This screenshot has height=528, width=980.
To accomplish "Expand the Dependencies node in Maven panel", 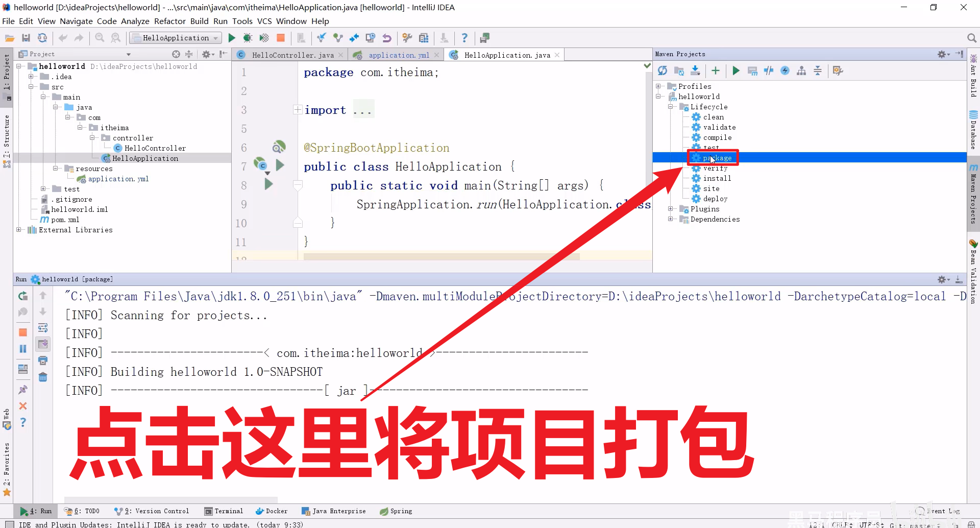I will [x=671, y=219].
